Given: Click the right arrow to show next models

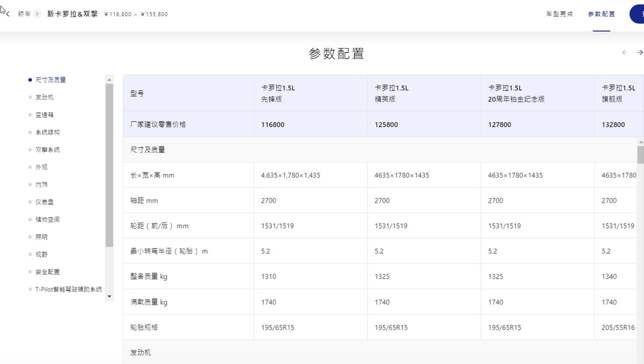Looking at the screenshot, I should click(640, 53).
